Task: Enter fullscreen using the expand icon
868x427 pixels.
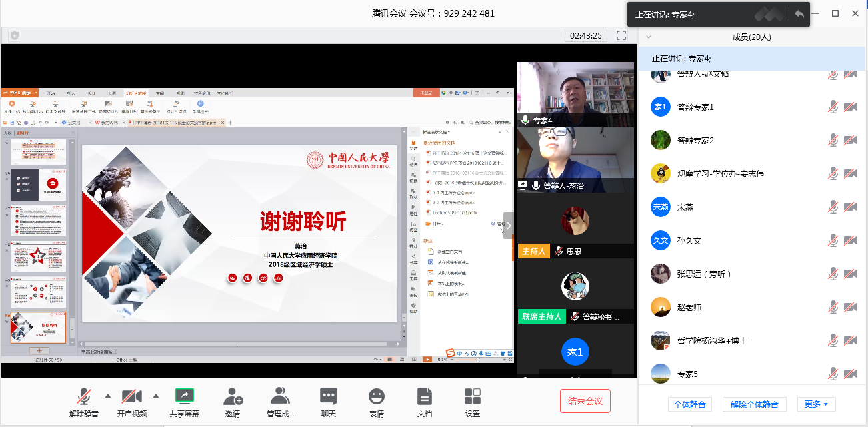Action: tap(621, 35)
